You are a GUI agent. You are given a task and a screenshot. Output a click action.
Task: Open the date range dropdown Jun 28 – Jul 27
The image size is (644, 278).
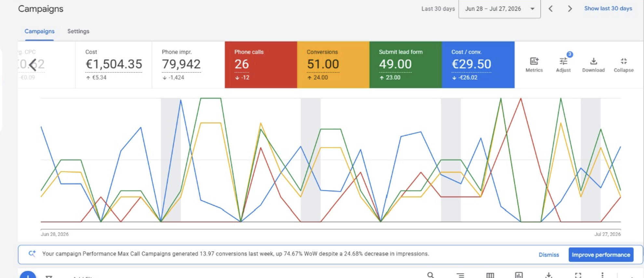point(500,9)
